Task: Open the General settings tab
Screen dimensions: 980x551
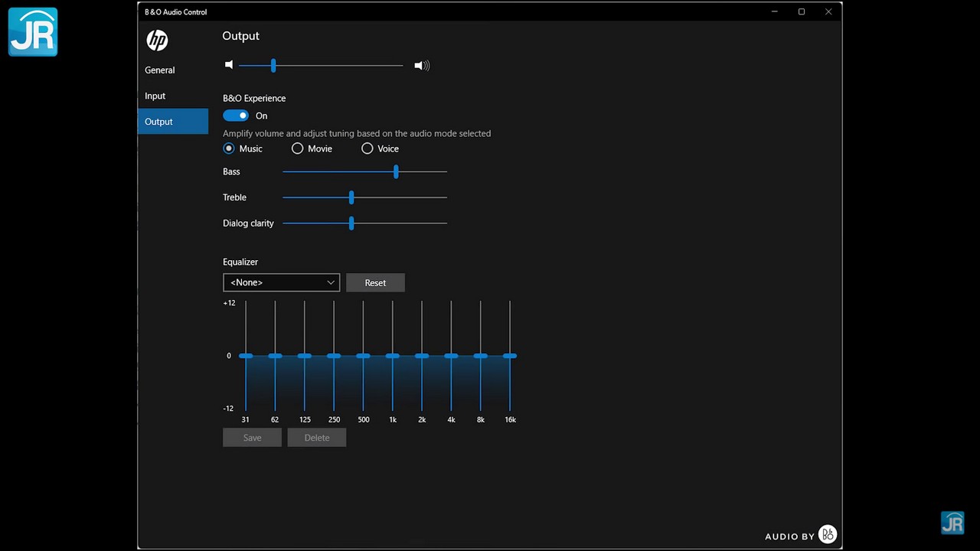Action: coord(160,70)
